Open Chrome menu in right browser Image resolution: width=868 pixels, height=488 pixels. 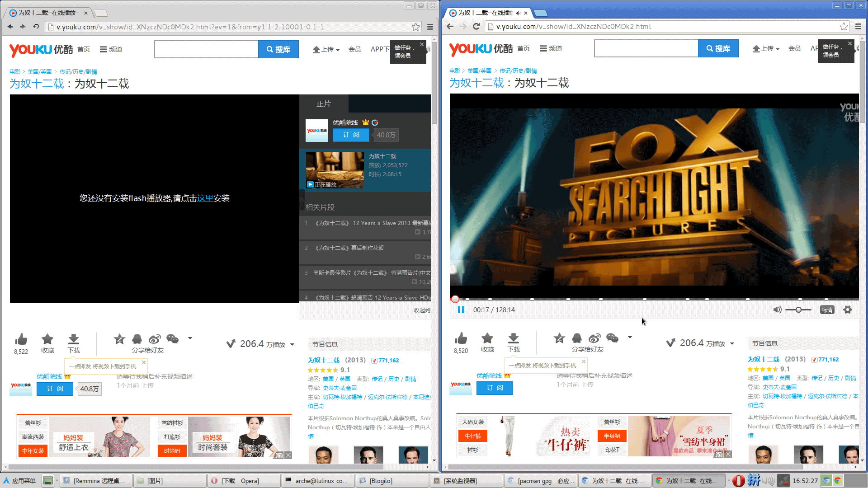pos(858,27)
